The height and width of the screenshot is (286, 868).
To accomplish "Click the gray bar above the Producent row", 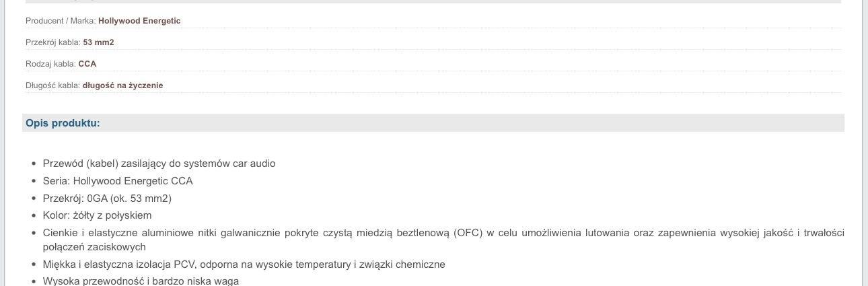I will [x=433, y=1].
